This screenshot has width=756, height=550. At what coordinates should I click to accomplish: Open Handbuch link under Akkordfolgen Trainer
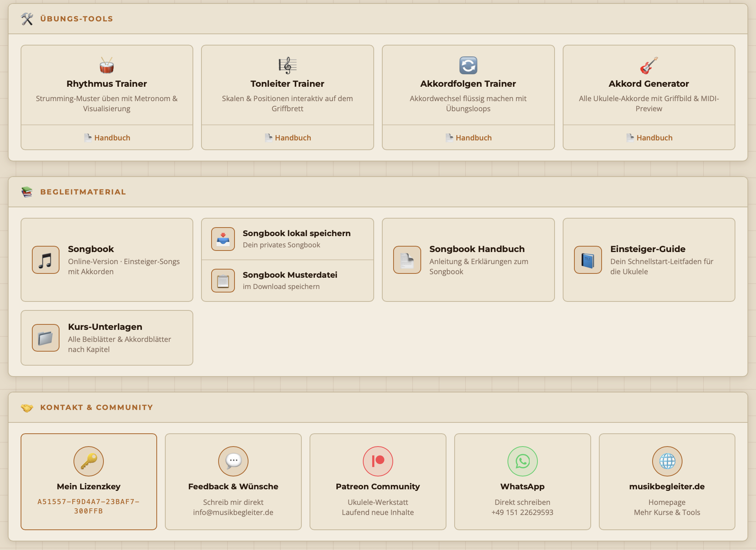coord(469,138)
